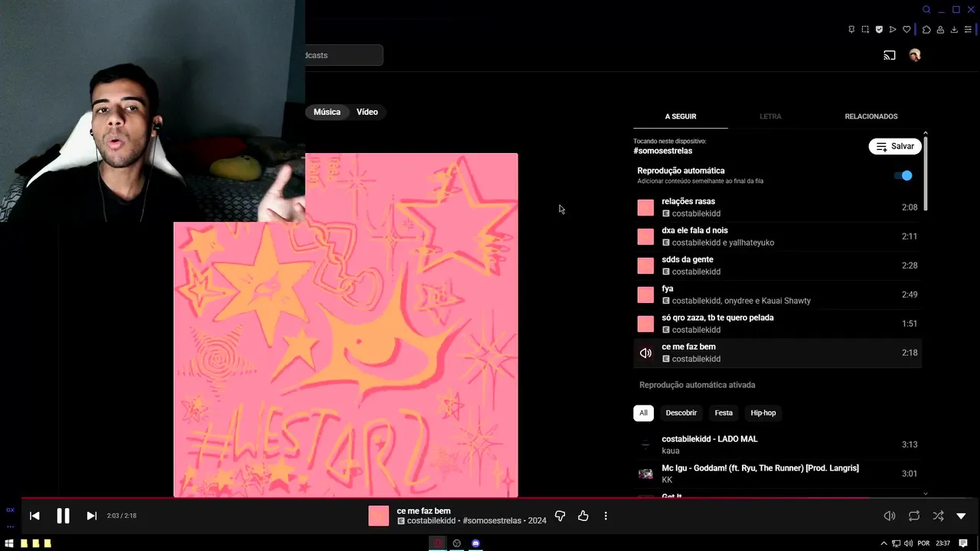Skip to the next track
The width and height of the screenshot is (980, 551).
pyautogui.click(x=91, y=516)
